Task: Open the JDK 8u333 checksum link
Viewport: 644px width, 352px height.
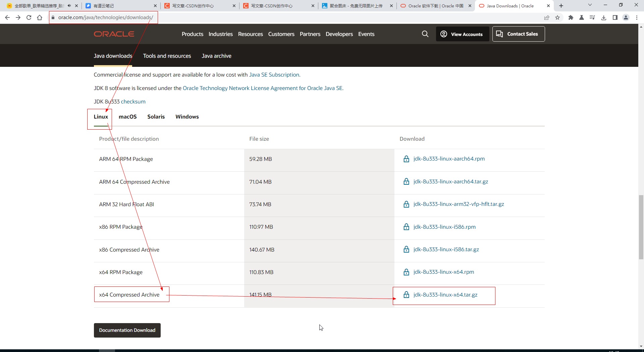Action: [x=133, y=101]
